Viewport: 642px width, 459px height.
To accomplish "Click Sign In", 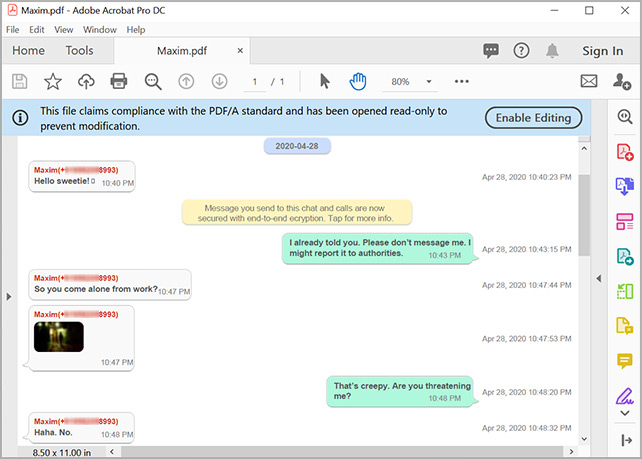I will pyautogui.click(x=602, y=51).
